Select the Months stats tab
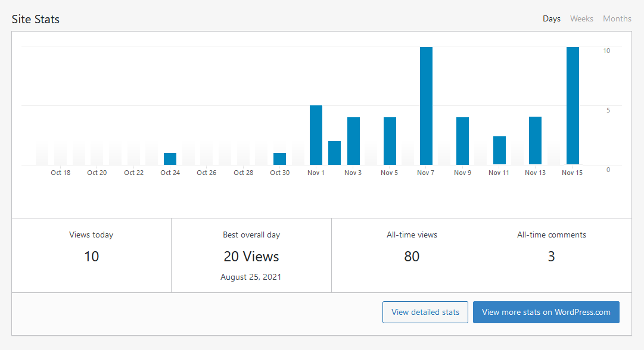This screenshot has height=350, width=644. pos(617,18)
